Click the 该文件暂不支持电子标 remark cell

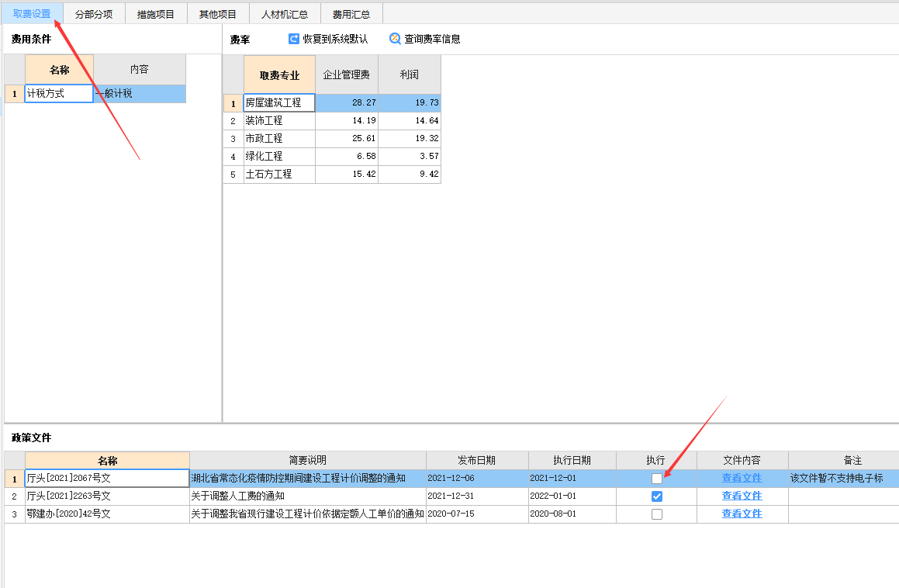coord(843,478)
